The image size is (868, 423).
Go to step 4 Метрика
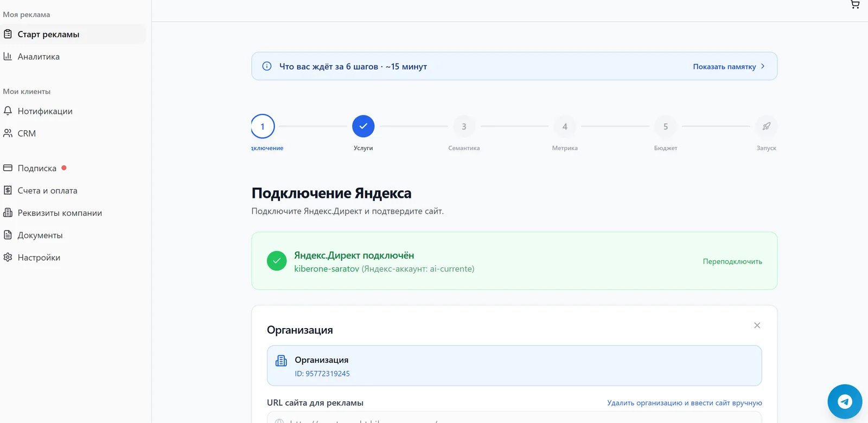[x=565, y=126]
